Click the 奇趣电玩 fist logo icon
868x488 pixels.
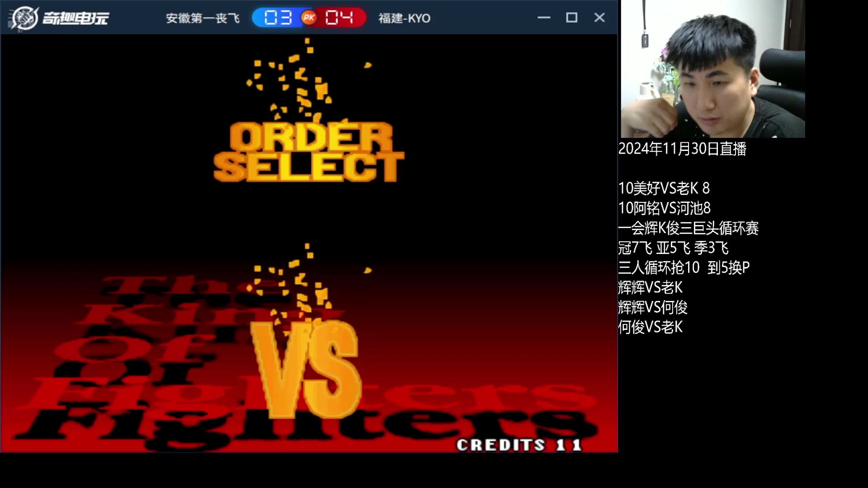[x=24, y=18]
